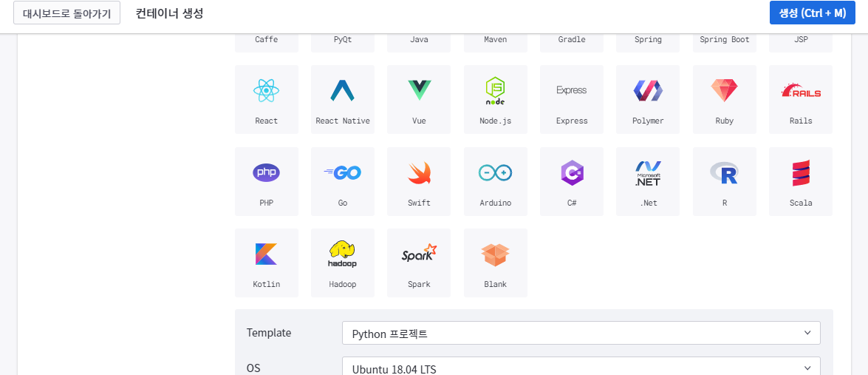This screenshot has height=375, width=868.
Task: Choose the C# stack icon
Action: 571,173
